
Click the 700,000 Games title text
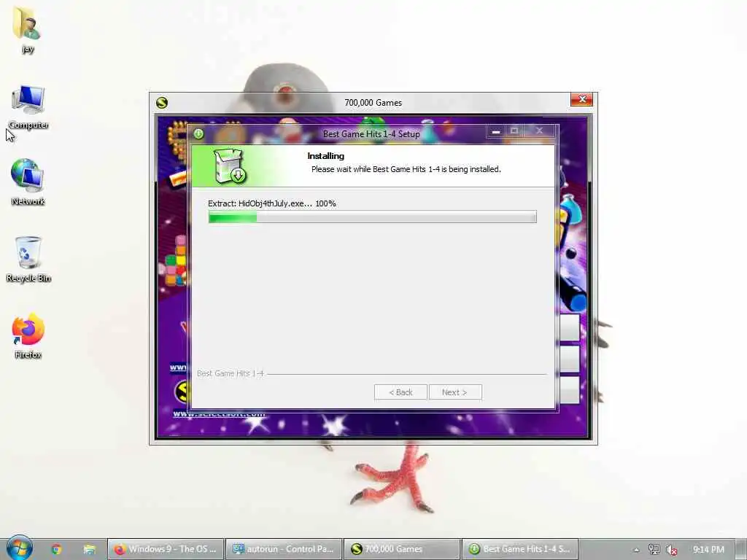[373, 103]
